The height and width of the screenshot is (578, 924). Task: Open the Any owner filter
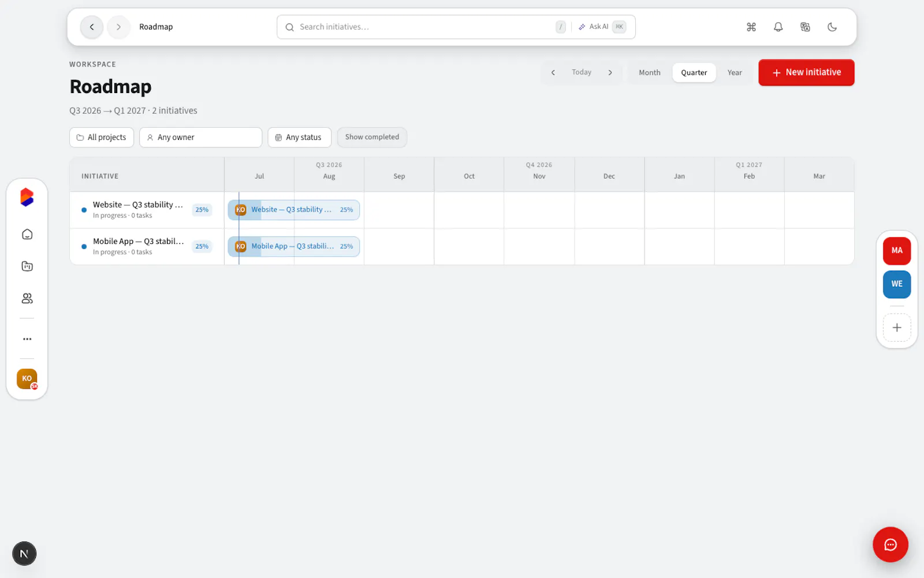click(x=200, y=138)
